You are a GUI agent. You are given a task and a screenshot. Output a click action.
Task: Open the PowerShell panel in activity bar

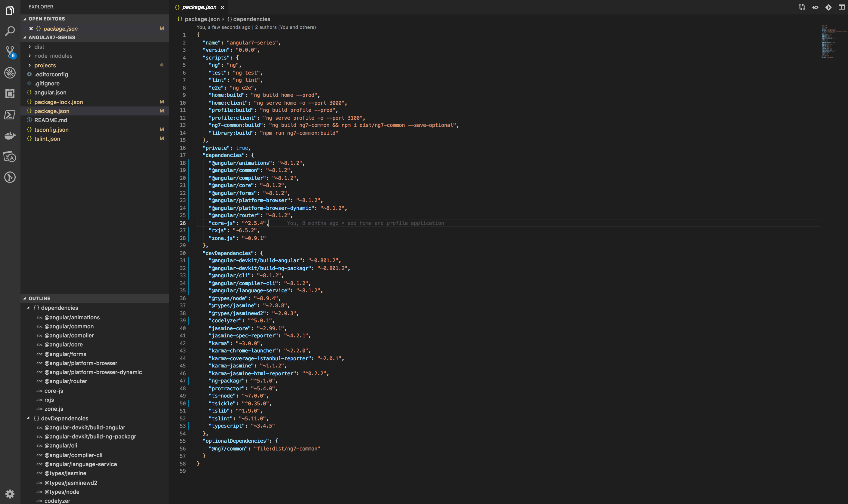10,115
